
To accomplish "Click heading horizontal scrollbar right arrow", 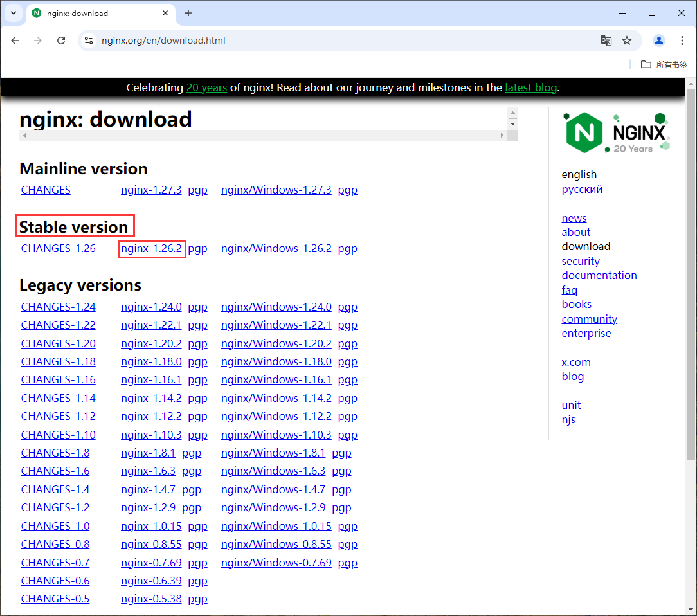I will click(502, 136).
